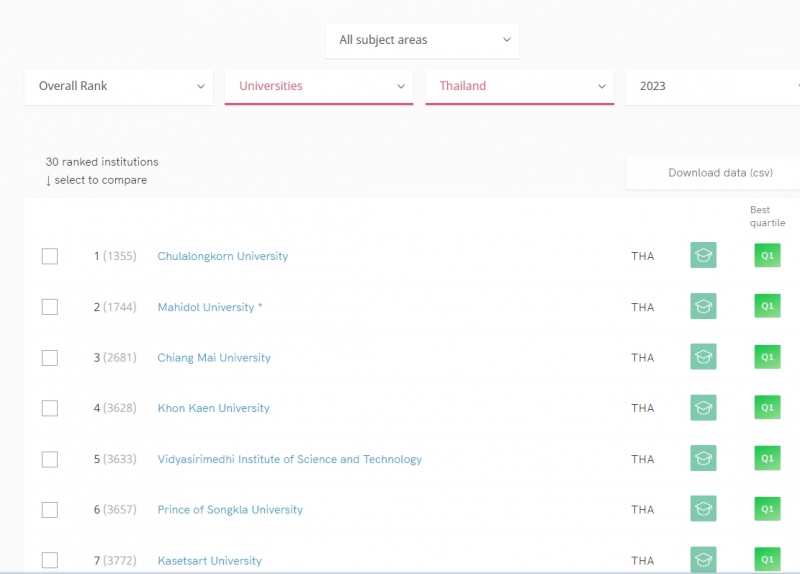Click THA country code in Vidyasirimedhi row
The image size is (800, 574).
[642, 459]
